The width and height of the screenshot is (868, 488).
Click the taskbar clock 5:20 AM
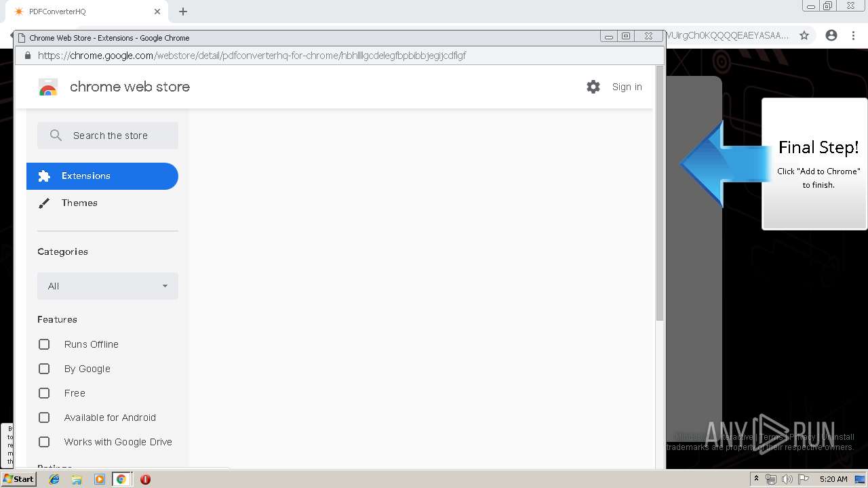tap(833, 479)
